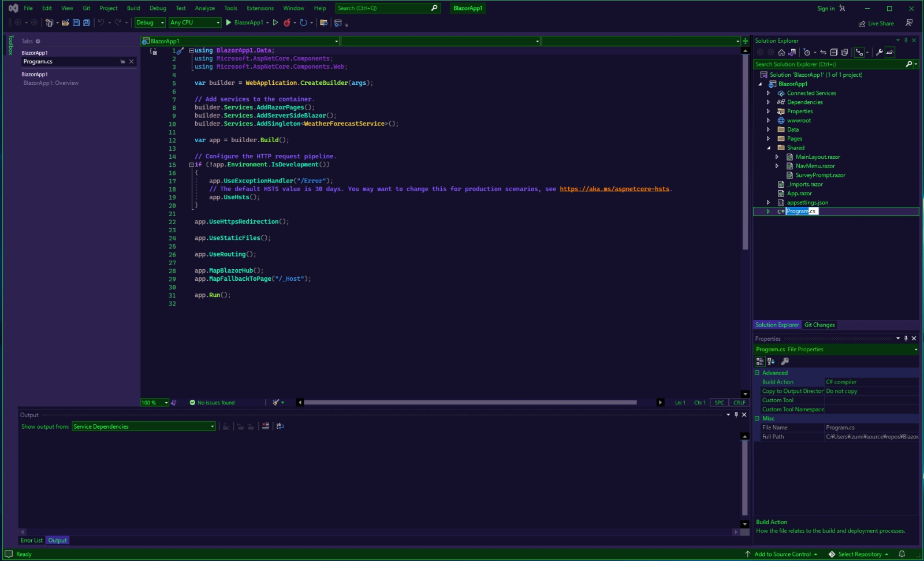Image resolution: width=924 pixels, height=561 pixels.
Task: Switch between solutions and folder views icon
Action: [792, 53]
